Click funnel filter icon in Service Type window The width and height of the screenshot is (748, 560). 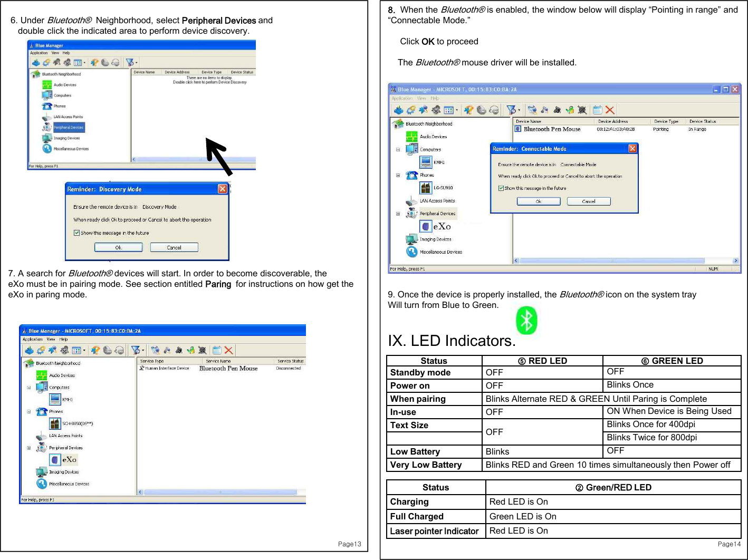[135, 350]
